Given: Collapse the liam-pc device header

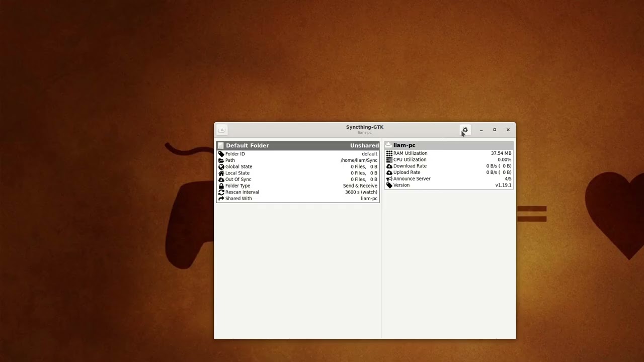Looking at the screenshot, I should [449, 145].
